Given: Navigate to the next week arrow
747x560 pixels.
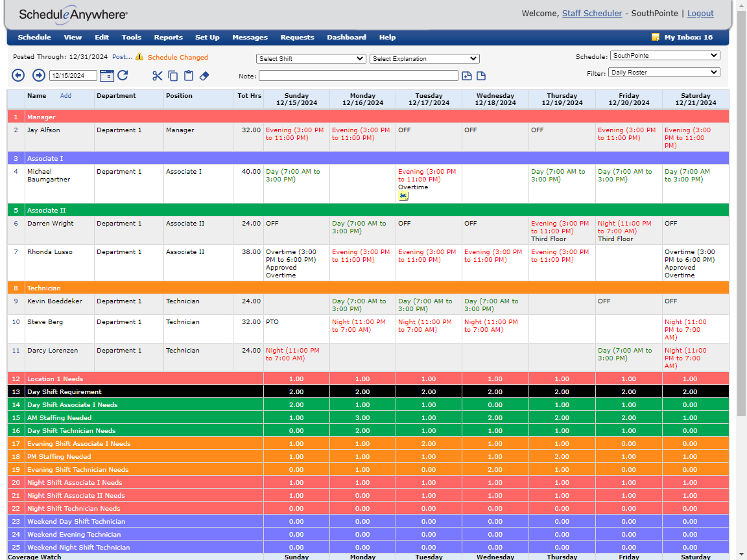Looking at the screenshot, I should click(38, 76).
